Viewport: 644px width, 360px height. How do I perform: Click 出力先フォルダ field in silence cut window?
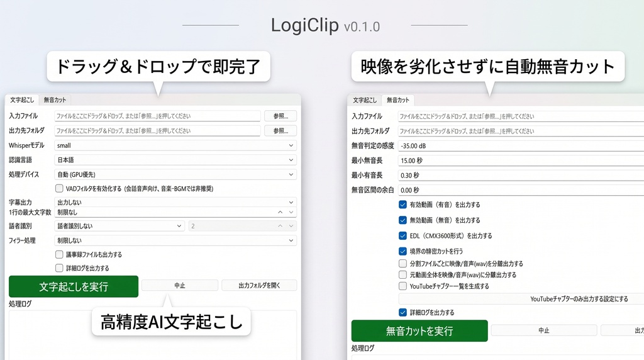[x=521, y=131]
